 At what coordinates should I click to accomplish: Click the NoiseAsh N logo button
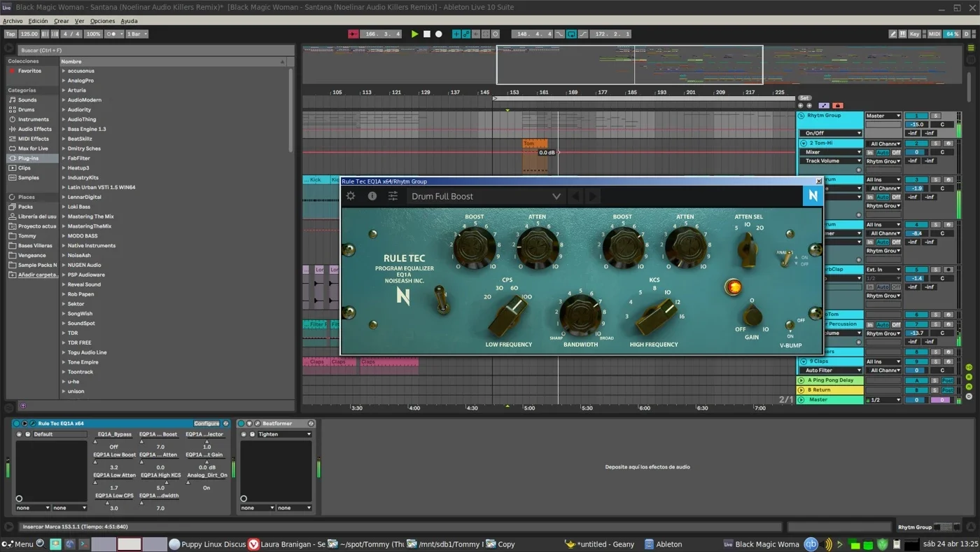coord(813,196)
